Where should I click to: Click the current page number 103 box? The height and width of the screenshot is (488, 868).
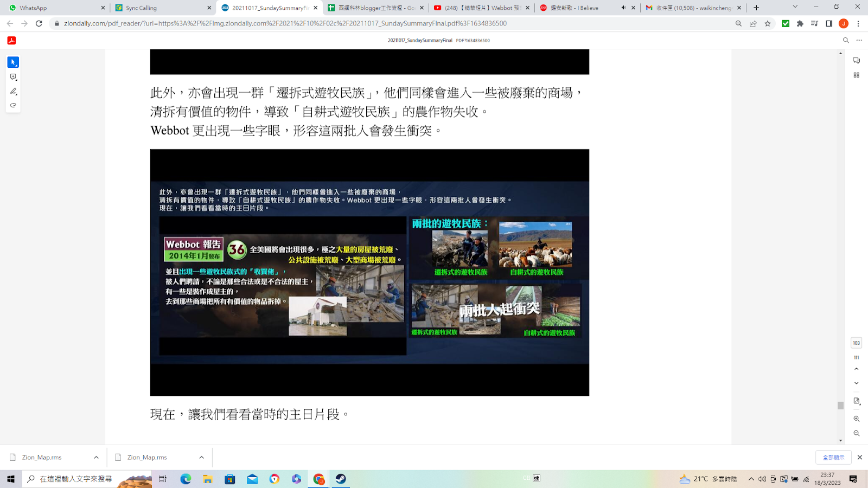point(856,343)
